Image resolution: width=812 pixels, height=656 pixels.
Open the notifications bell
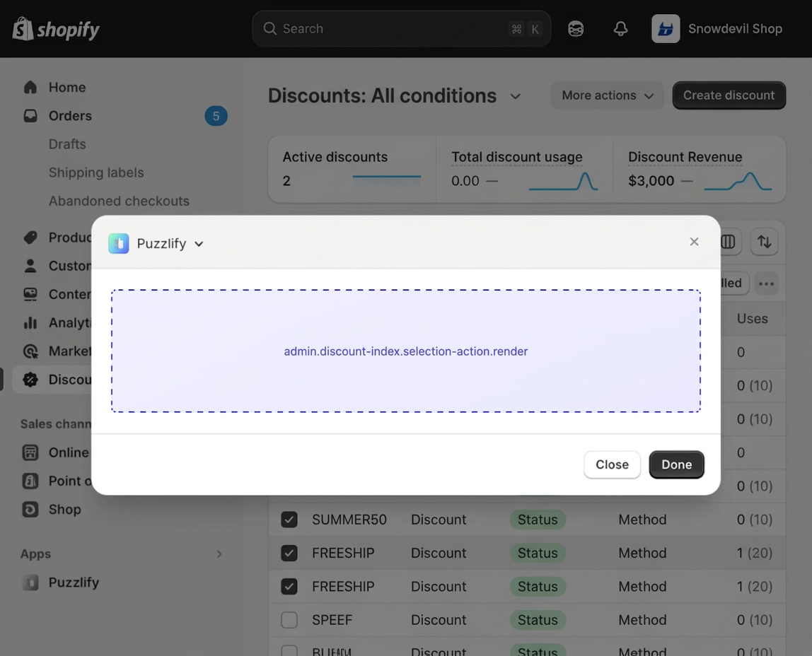coord(620,29)
